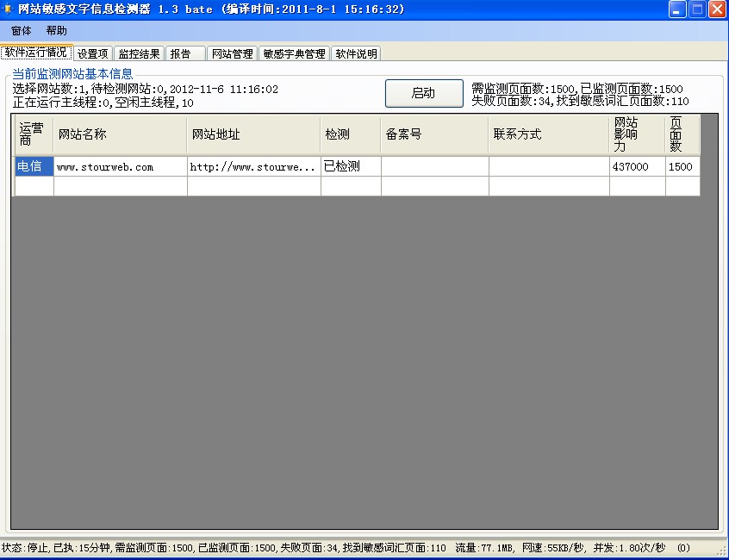Click the app icon in title bar
The image size is (729, 560).
(9, 9)
